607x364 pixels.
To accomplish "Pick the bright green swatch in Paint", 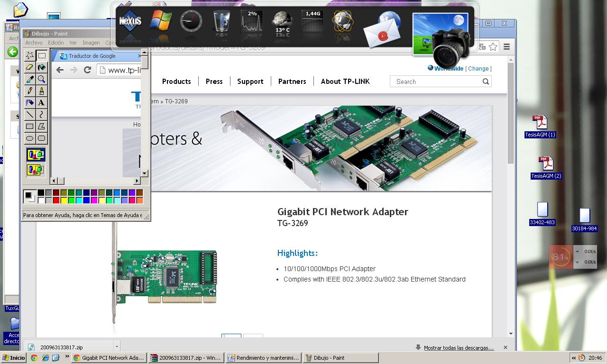I will click(71, 200).
